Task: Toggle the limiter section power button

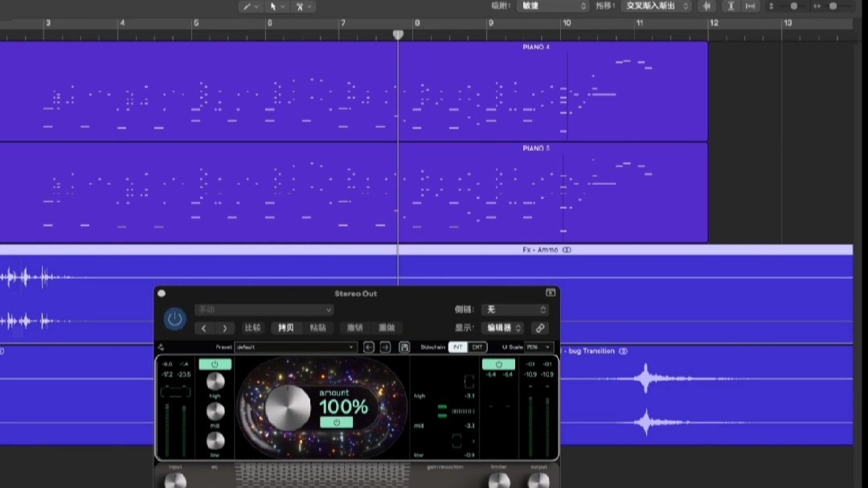Action: coord(498,364)
